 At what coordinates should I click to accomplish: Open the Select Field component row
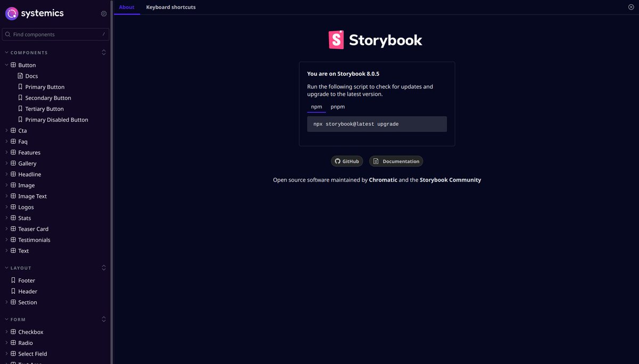pyautogui.click(x=55, y=354)
